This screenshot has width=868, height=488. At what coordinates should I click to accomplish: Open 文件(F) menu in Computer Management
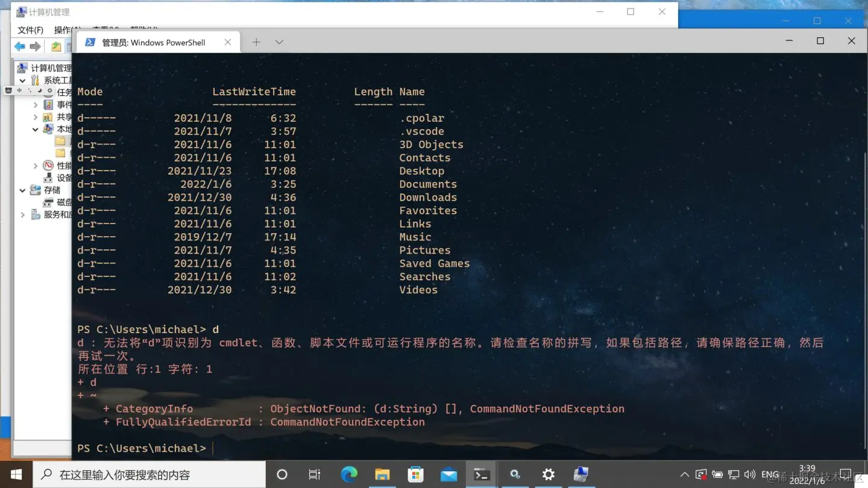30,30
